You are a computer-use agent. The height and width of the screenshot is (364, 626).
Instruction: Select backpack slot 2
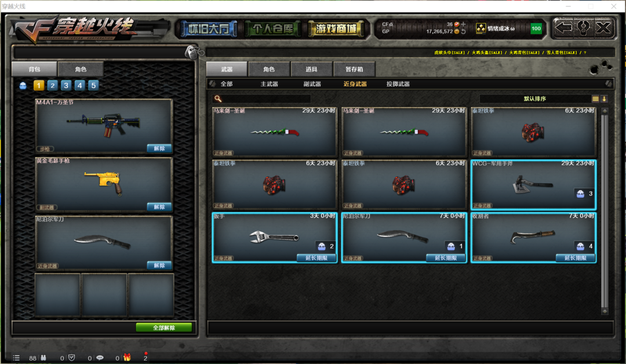pos(52,85)
